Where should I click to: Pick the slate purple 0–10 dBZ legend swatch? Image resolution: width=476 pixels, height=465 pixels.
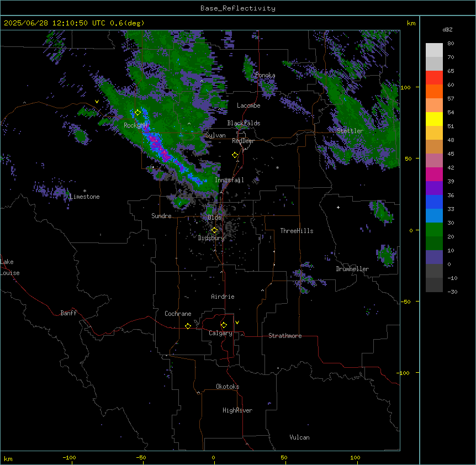[x=434, y=257]
